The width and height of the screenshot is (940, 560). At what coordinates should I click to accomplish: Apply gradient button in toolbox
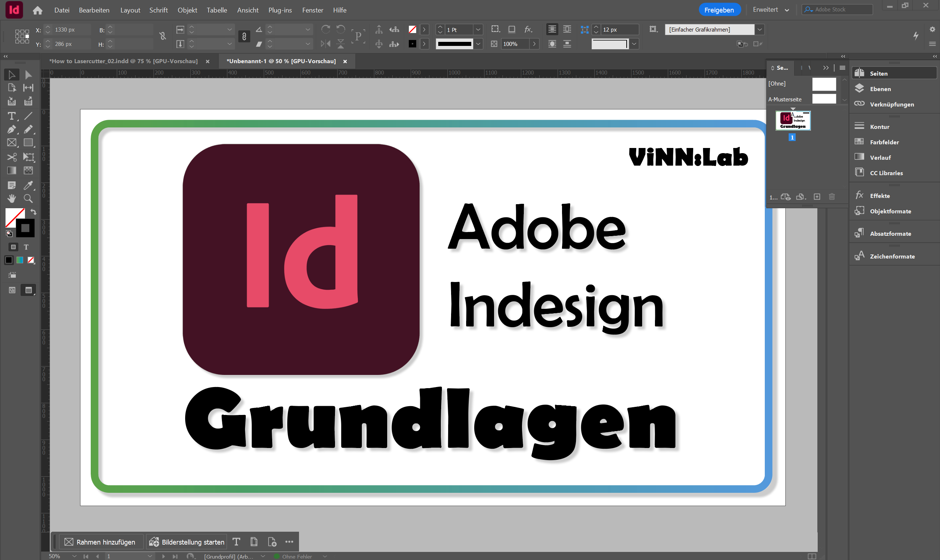(20, 260)
